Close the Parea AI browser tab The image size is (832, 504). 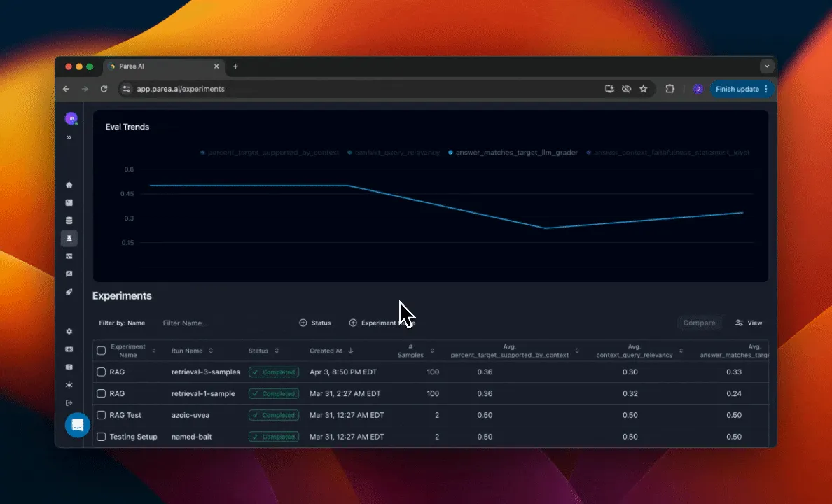tap(216, 66)
